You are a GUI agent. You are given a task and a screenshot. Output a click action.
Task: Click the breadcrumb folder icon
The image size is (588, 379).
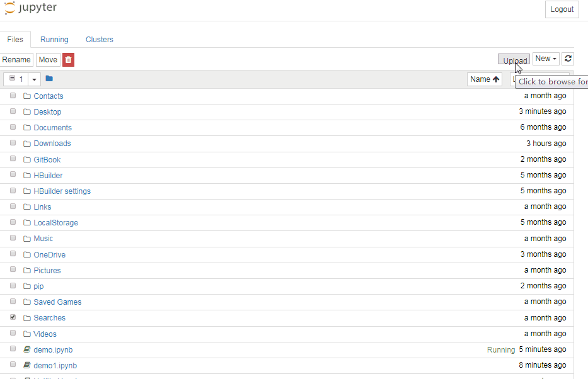click(x=49, y=79)
